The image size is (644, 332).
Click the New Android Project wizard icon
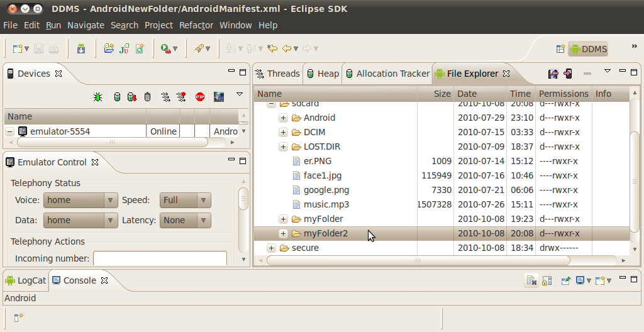[x=109, y=48]
